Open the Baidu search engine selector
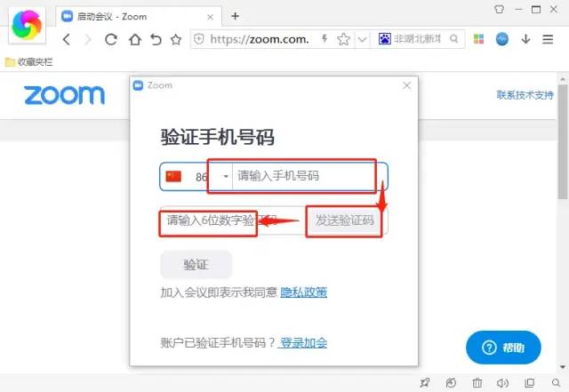The width and height of the screenshot is (569, 392). pos(385,39)
